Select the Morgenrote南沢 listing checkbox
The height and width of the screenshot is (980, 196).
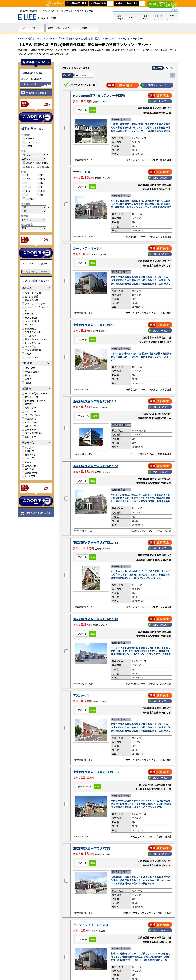[66, 128]
